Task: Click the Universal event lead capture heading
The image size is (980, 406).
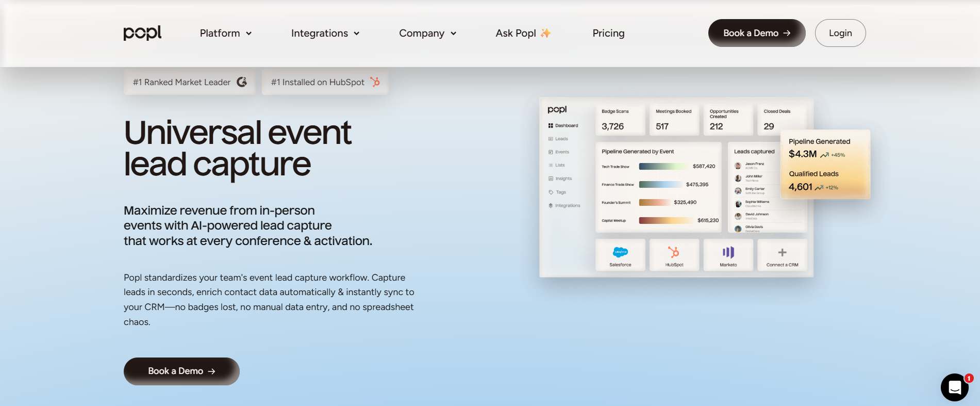Action: (x=237, y=149)
